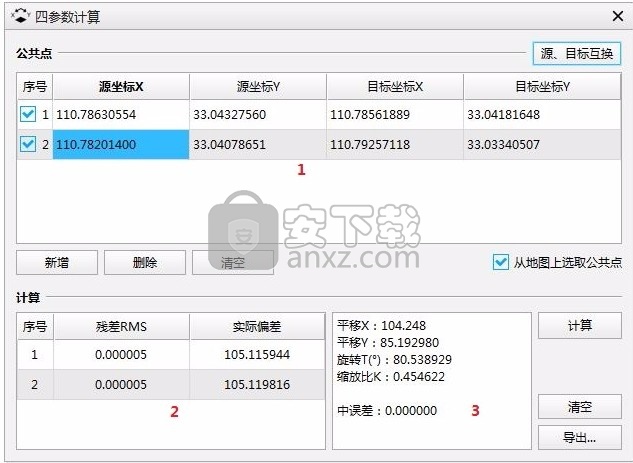
Task: Click the app icon in the title bar
Action: coord(21,16)
